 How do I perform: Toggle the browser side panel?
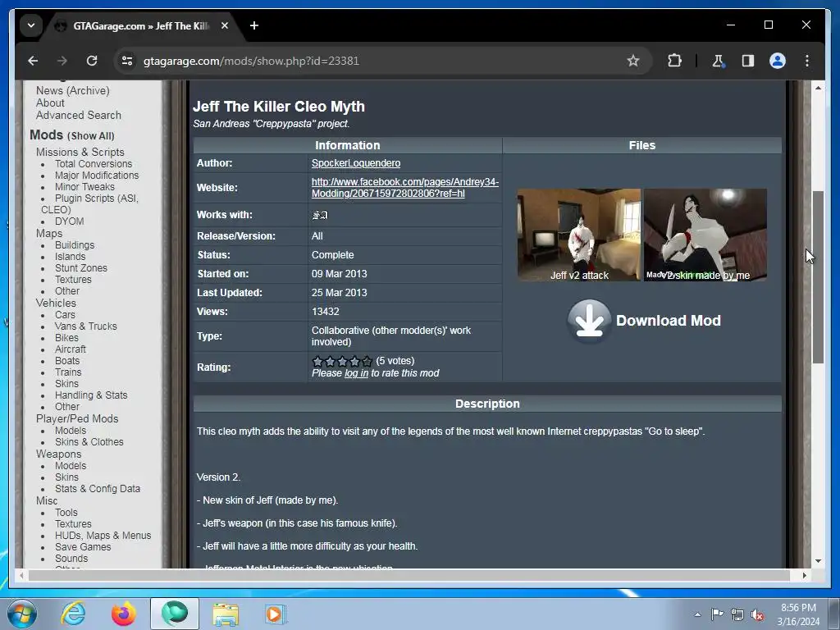pyautogui.click(x=748, y=61)
